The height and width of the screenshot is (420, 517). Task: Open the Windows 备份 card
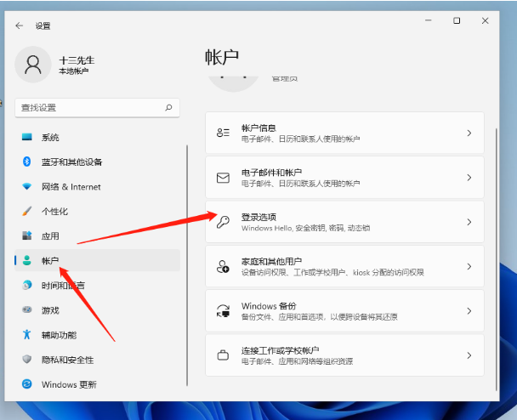(344, 311)
